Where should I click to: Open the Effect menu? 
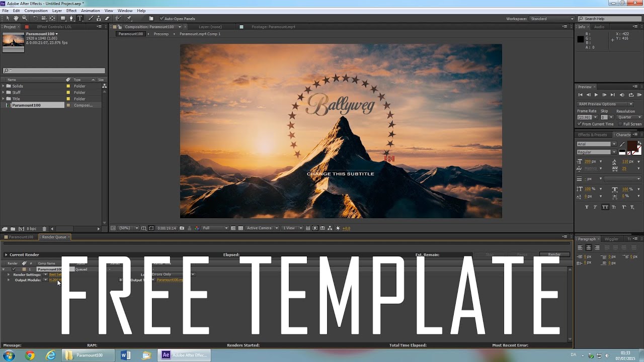coord(71,11)
